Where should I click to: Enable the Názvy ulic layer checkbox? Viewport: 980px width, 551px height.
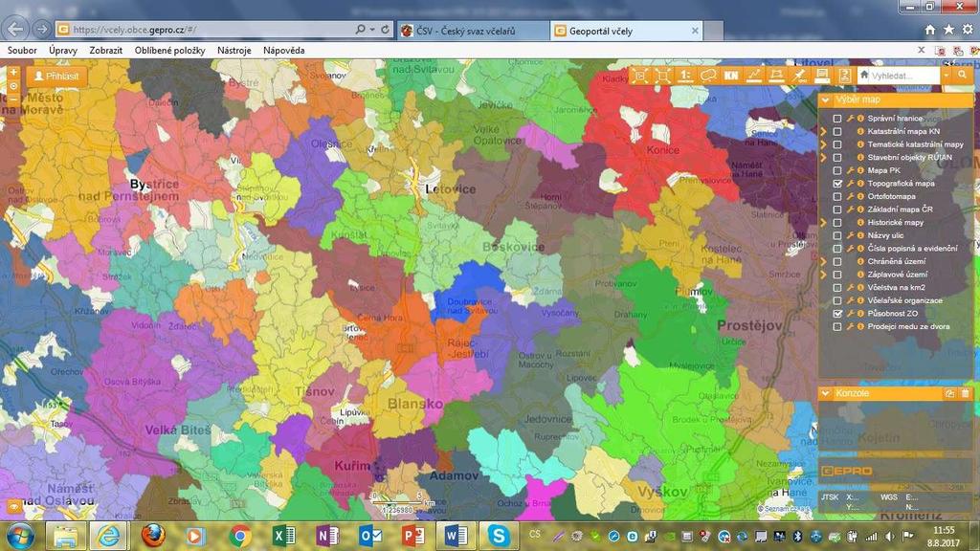tap(837, 236)
